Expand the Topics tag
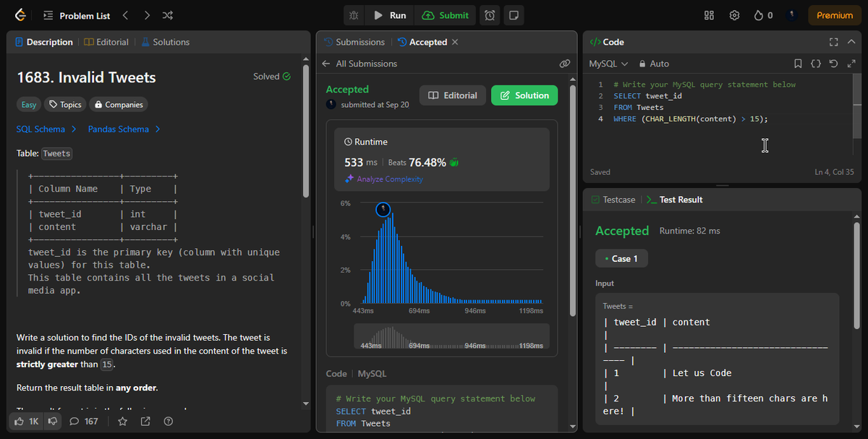 pyautogui.click(x=64, y=105)
